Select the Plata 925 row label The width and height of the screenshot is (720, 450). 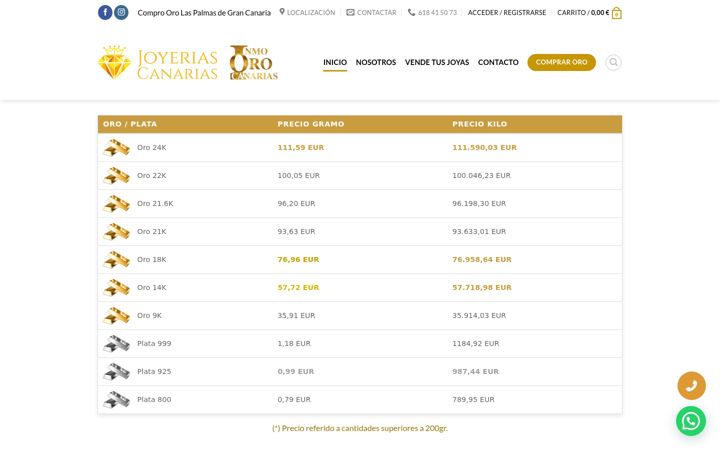(x=154, y=371)
